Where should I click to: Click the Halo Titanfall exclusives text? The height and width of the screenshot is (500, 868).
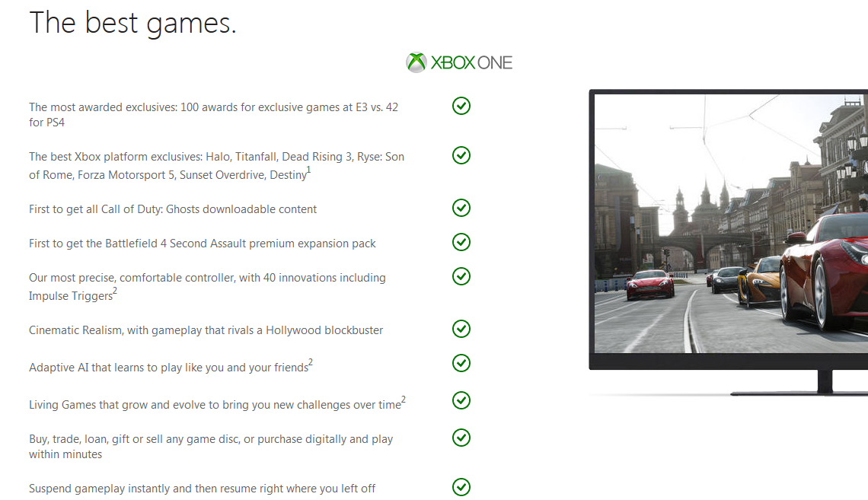(x=217, y=165)
